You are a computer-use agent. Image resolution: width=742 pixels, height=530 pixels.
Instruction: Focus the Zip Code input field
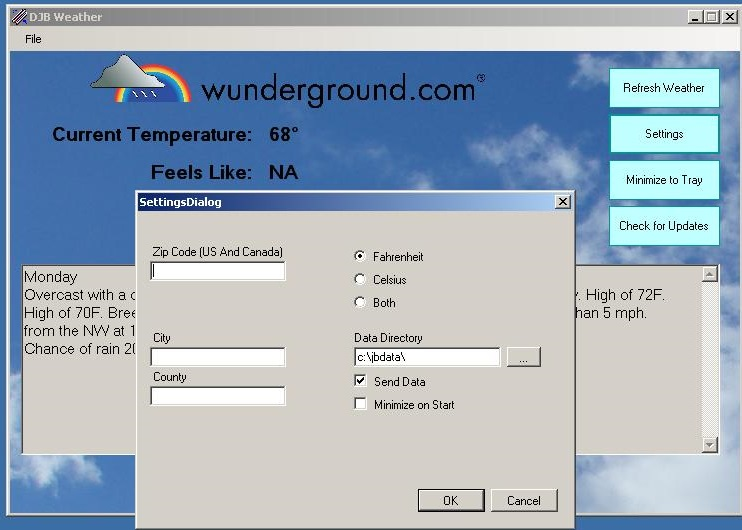point(218,271)
